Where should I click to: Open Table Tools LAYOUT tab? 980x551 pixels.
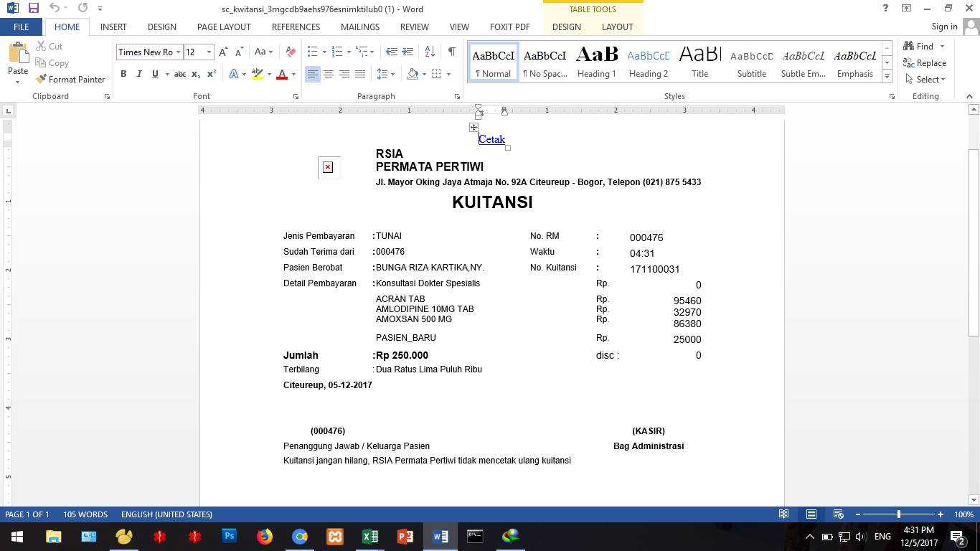click(x=618, y=27)
